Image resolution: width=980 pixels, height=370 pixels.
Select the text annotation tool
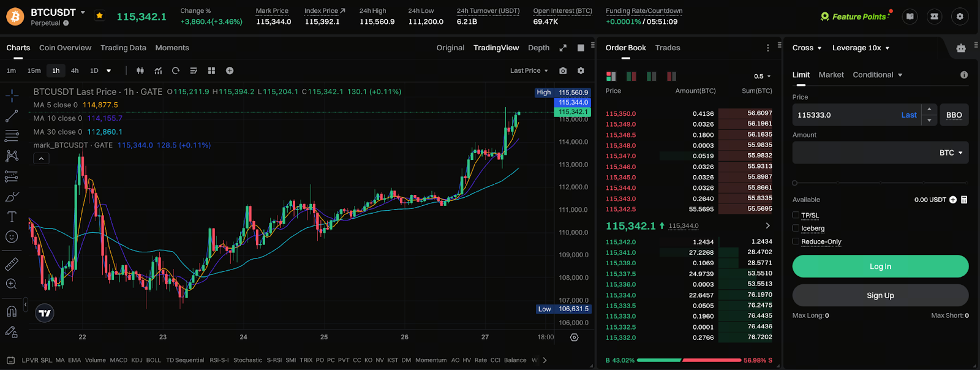pos(12,217)
